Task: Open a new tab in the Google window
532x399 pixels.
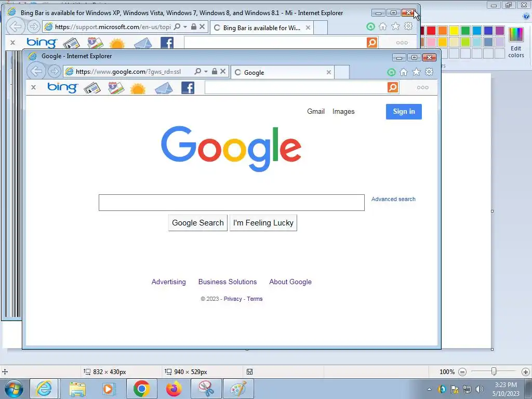Action: [342, 72]
